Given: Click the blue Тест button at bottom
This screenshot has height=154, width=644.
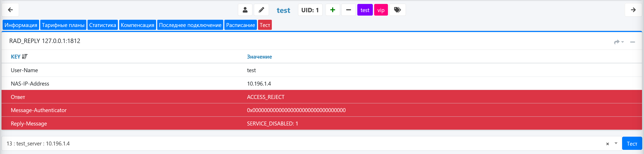Looking at the screenshot, I should pyautogui.click(x=632, y=143).
